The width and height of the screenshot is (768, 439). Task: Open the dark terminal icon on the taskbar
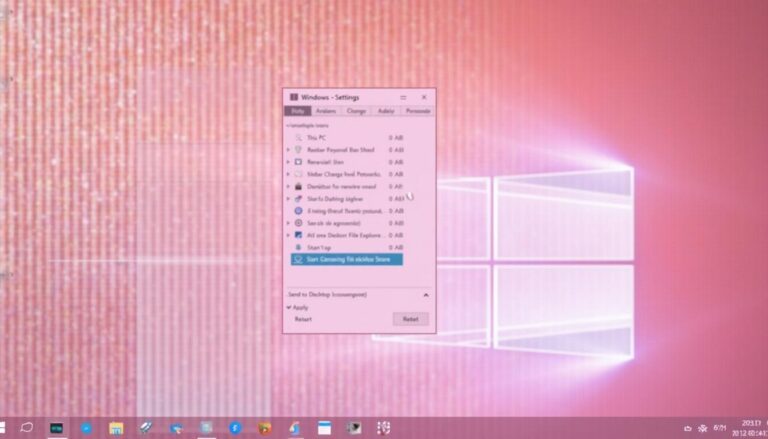(57, 428)
